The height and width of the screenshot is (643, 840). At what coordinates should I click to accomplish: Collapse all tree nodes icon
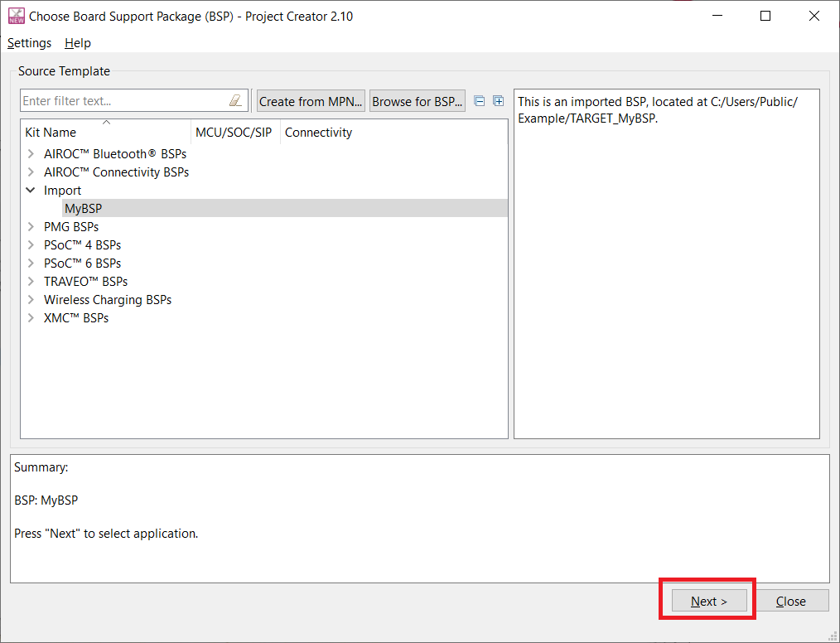coord(480,101)
